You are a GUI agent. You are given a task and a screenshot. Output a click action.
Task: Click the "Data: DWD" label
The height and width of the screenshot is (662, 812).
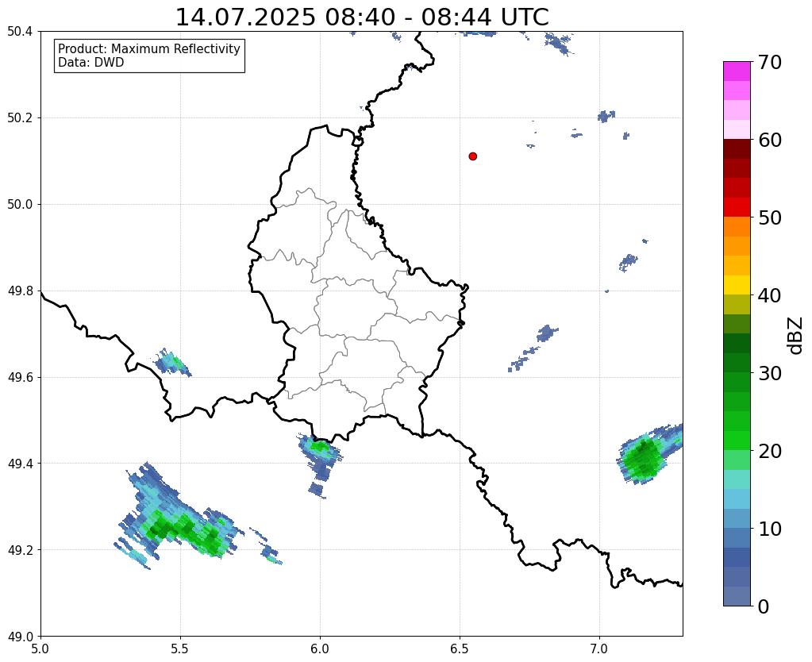pyautogui.click(x=91, y=63)
